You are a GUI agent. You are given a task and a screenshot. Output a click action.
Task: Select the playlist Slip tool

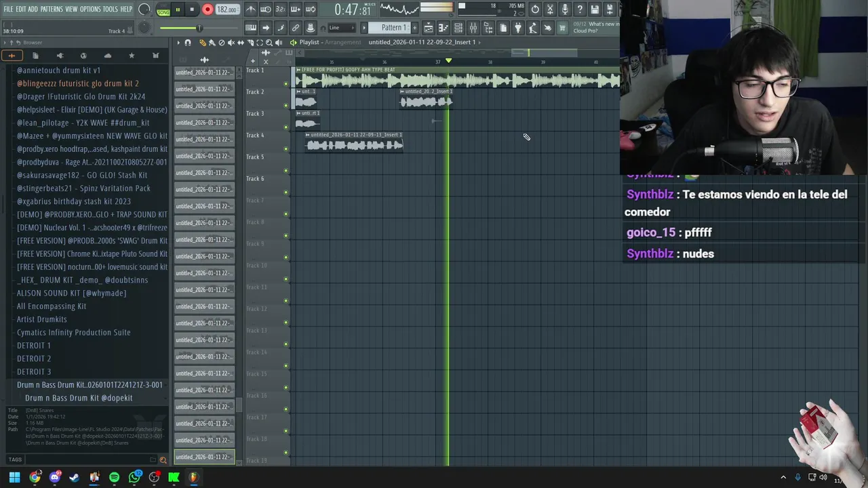pyautogui.click(x=240, y=43)
